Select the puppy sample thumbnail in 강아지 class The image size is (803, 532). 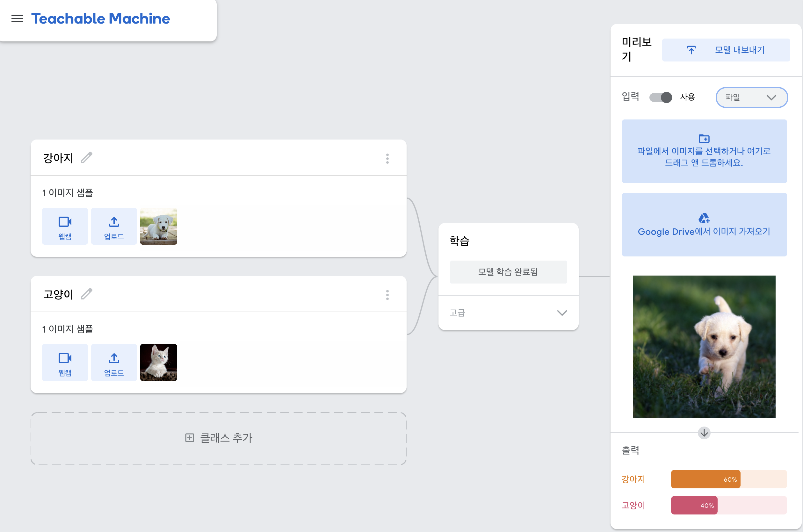(x=158, y=226)
